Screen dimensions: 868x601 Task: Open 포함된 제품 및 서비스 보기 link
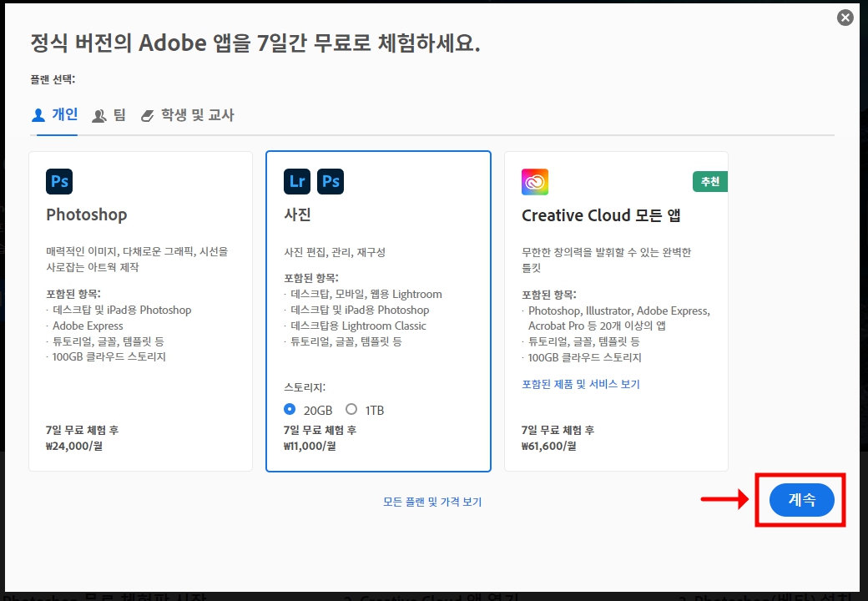[x=581, y=384]
